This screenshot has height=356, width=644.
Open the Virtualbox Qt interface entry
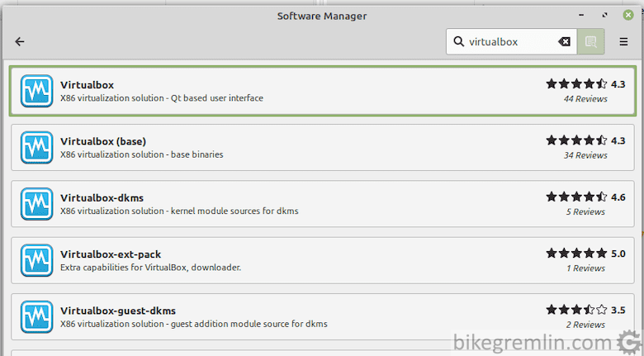(322, 91)
